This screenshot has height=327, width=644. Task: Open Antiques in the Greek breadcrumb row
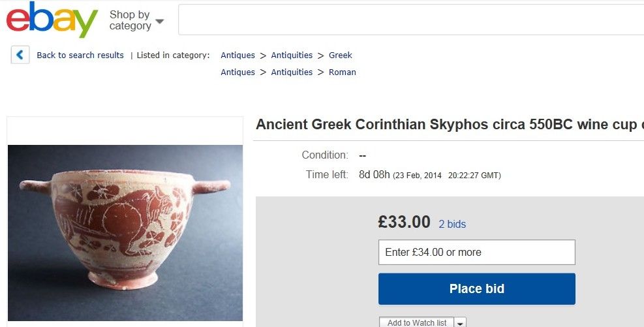click(238, 55)
